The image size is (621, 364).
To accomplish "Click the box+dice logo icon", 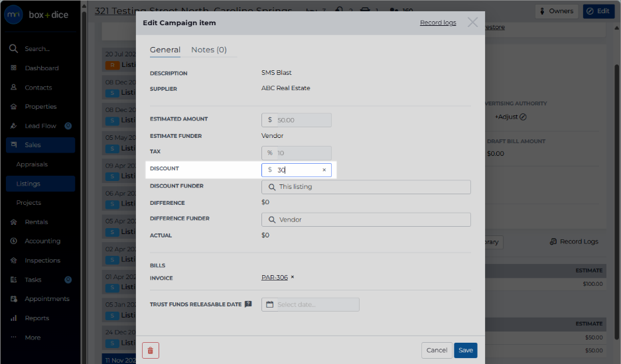I will click(13, 15).
